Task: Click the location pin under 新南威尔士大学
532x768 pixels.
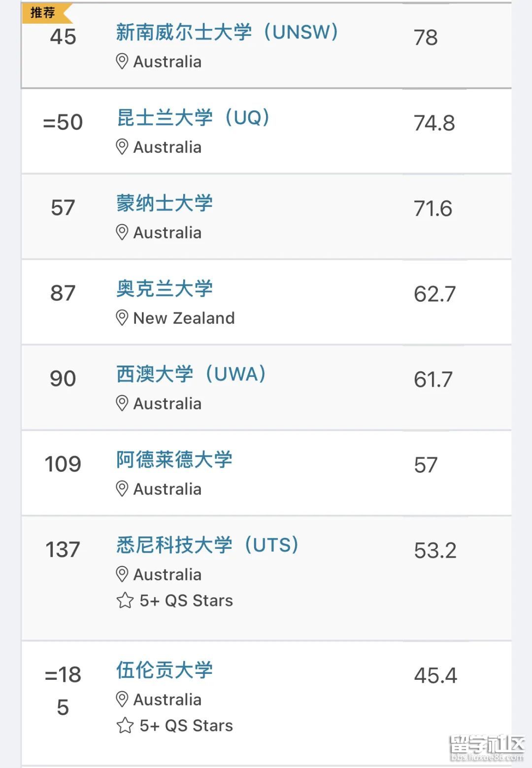Action: [122, 62]
